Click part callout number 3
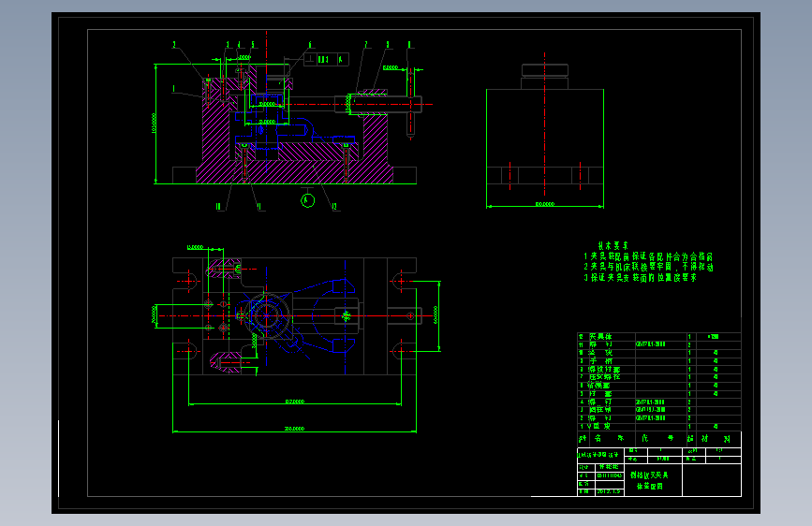Viewport: 812px width, 526px height. 228,45
